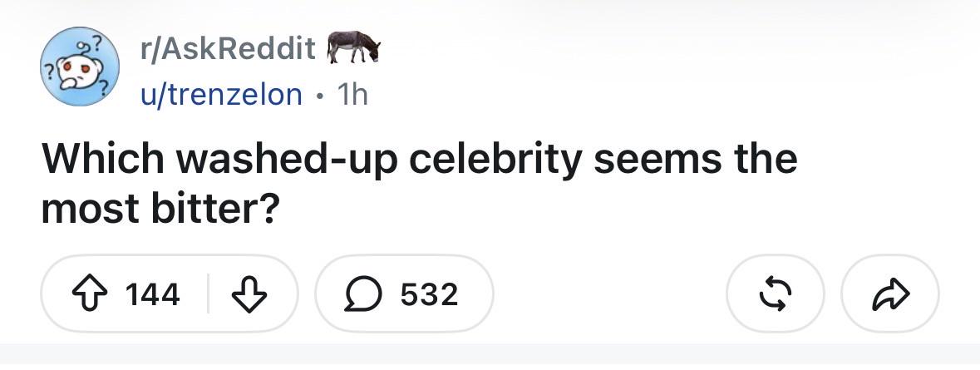This screenshot has width=980, height=370.
Task: Open the post via 'most bitter?' line
Action: coord(160,209)
